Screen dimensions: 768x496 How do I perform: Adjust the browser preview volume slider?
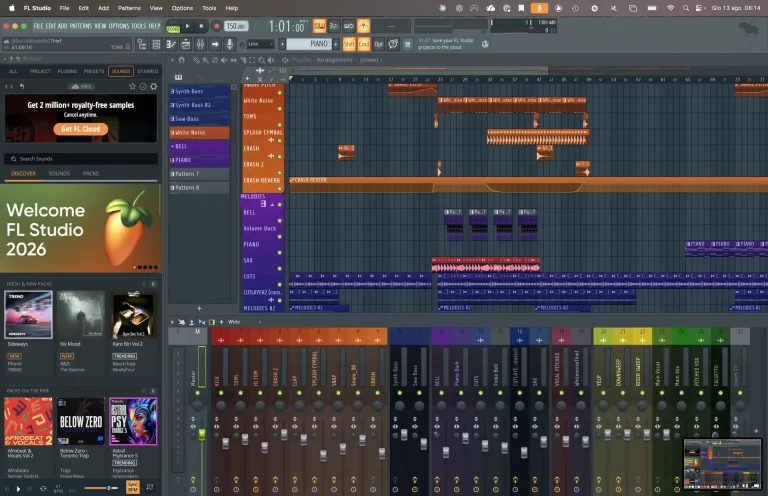pos(101,488)
